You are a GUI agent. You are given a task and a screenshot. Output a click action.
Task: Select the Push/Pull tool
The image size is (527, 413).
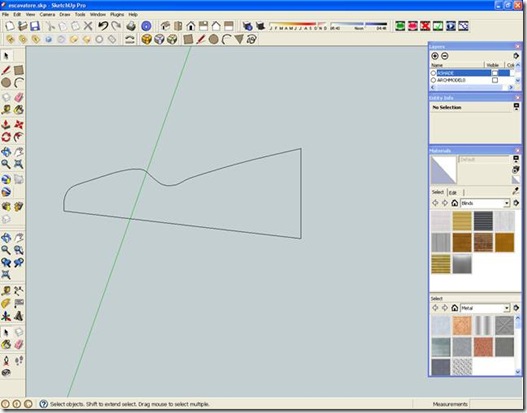click(x=6, y=124)
